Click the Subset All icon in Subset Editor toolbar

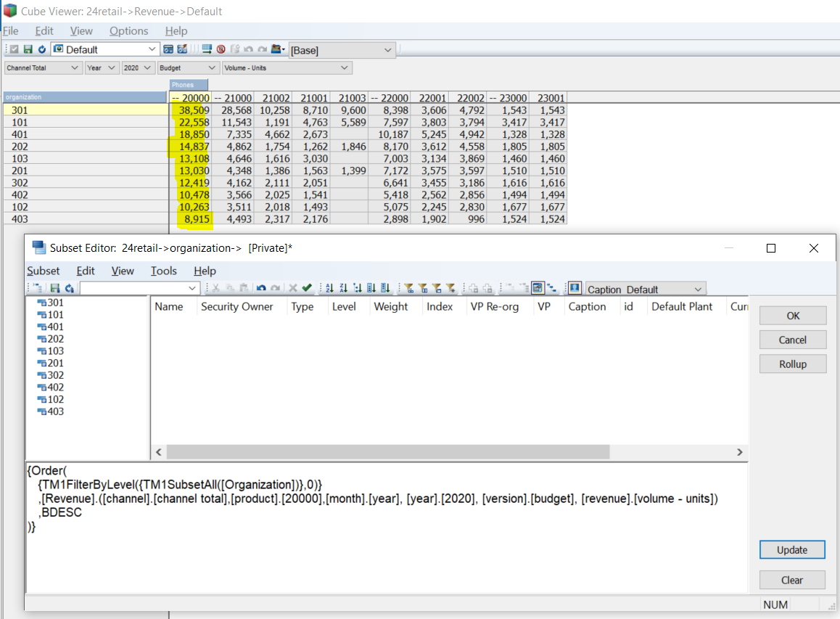38,288
